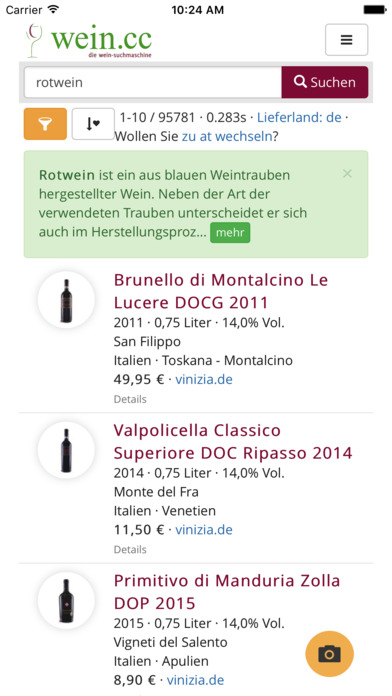The height and width of the screenshot is (696, 392).
Task: Follow the zu at wechseln link
Action: [x=227, y=136]
